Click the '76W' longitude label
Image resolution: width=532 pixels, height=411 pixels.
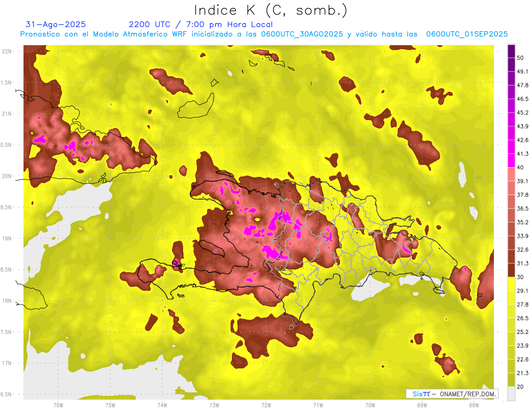tap(58, 405)
